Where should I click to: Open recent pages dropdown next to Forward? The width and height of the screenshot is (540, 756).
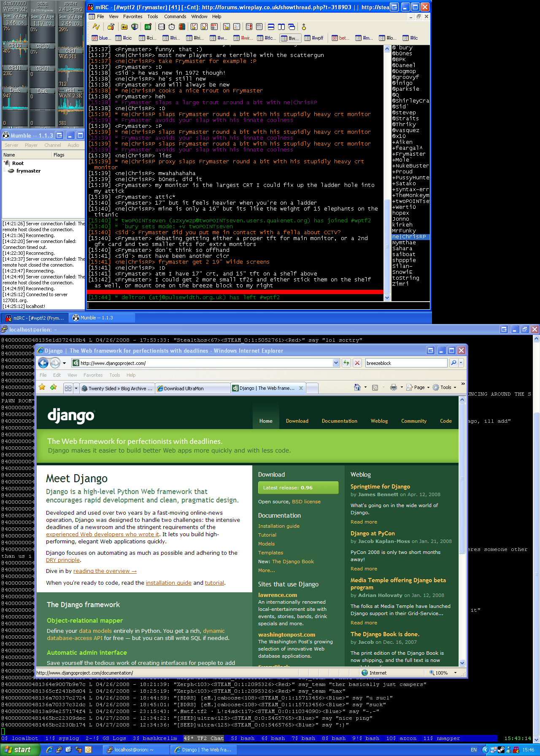point(65,363)
